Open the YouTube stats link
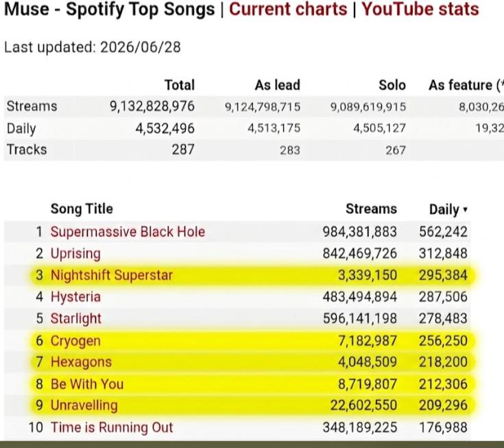This screenshot has height=448, width=504. (420, 9)
